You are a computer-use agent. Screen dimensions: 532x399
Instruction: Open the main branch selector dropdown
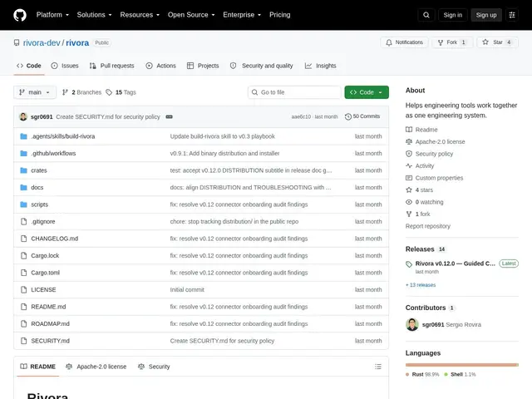(35, 92)
